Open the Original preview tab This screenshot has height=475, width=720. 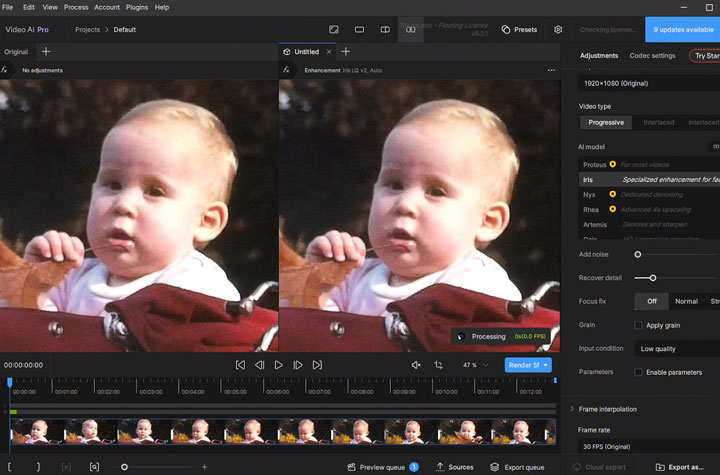16,52
